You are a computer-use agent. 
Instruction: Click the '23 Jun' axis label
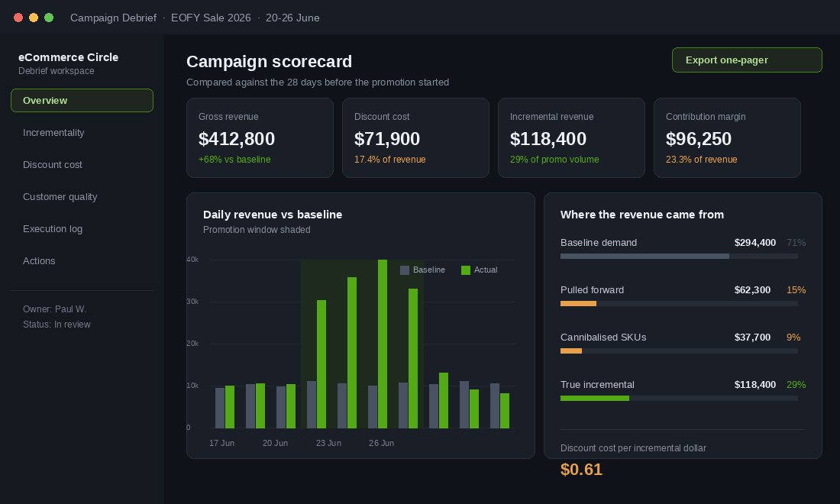click(x=328, y=444)
